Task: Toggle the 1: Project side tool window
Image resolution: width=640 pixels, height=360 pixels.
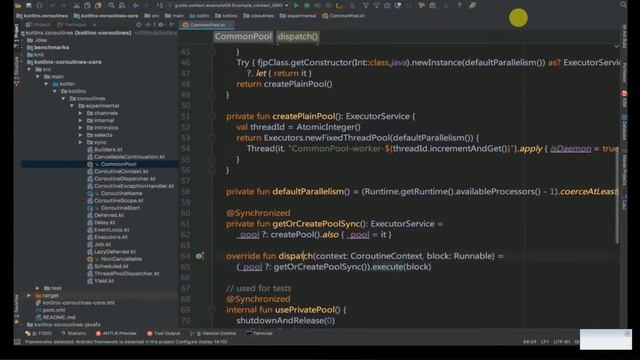Action: (x=16, y=36)
